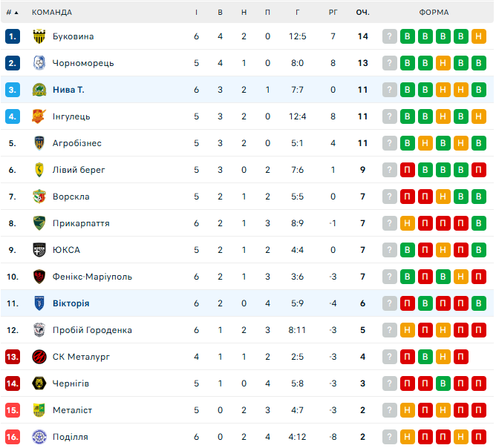Click the Ворскла club logo
This screenshot has height=448, width=496.
39,197
